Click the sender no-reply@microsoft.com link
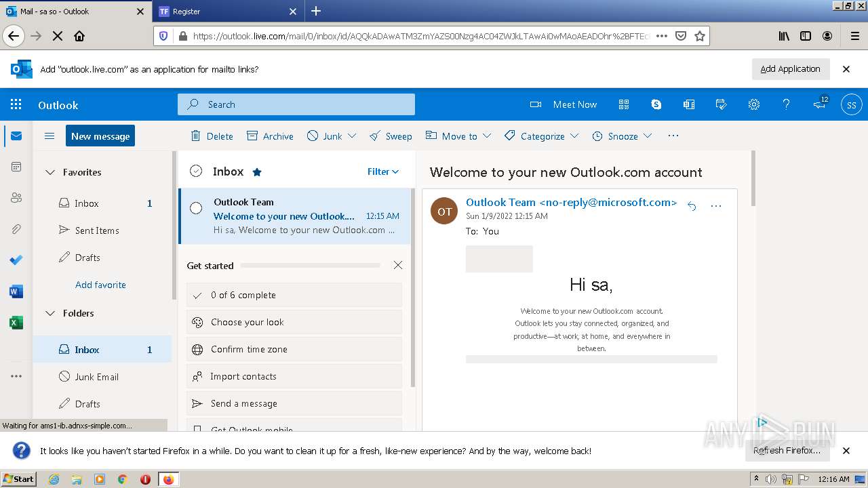This screenshot has height=488, width=868. click(571, 202)
